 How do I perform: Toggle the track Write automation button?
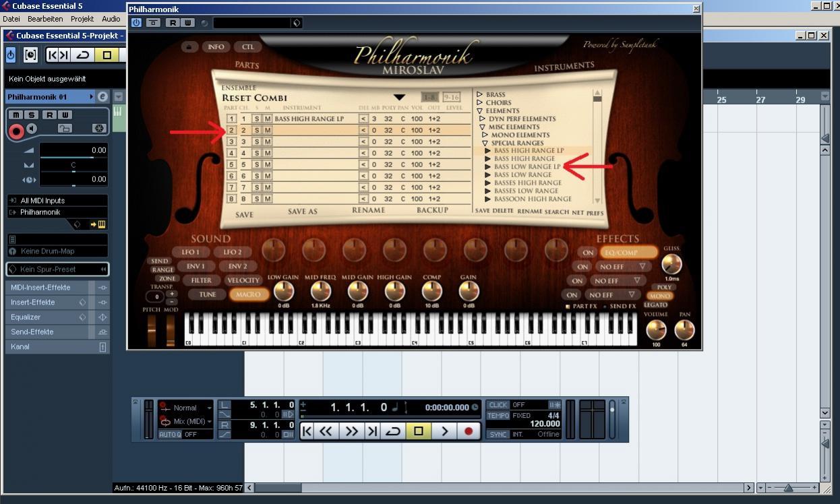click(65, 115)
